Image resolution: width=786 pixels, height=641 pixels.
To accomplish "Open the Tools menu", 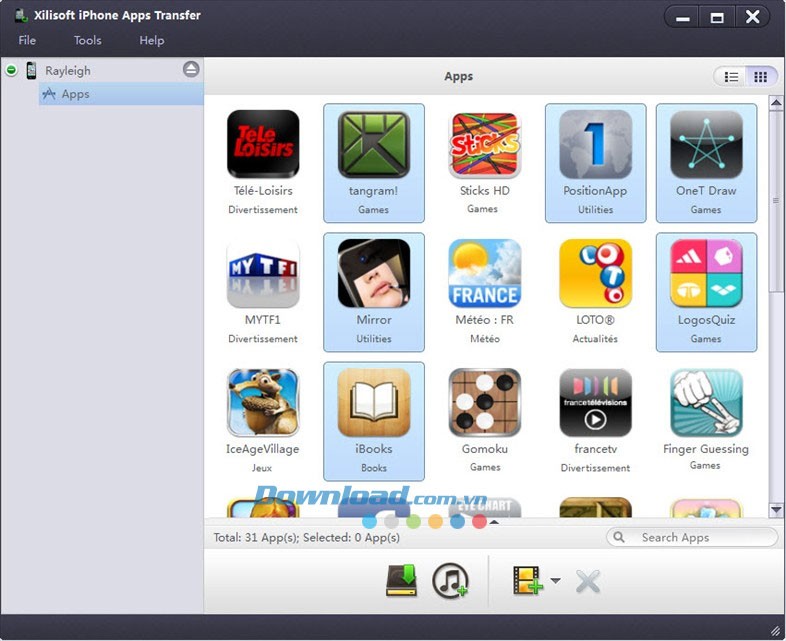I will 88,40.
